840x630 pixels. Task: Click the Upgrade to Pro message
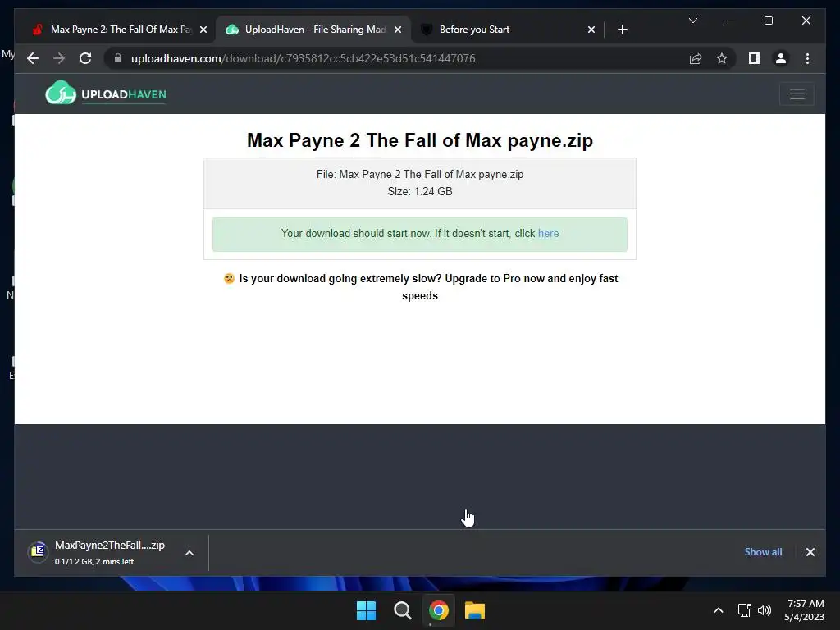tap(420, 286)
